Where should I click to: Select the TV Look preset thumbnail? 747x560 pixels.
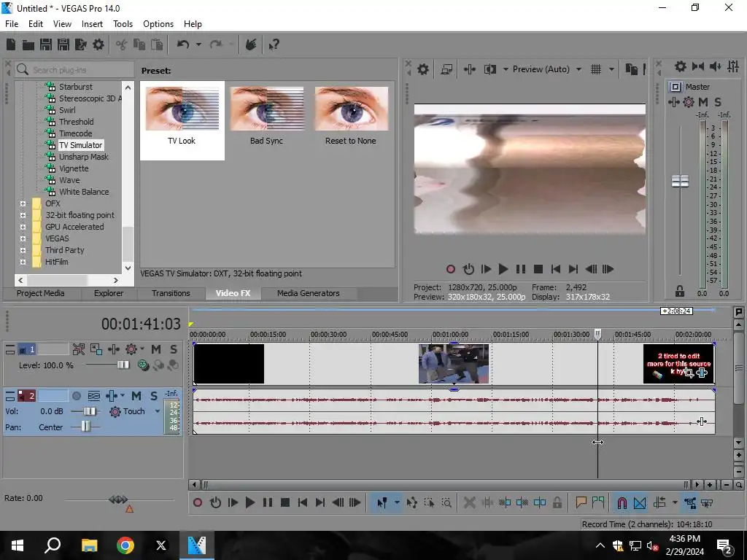point(182,109)
